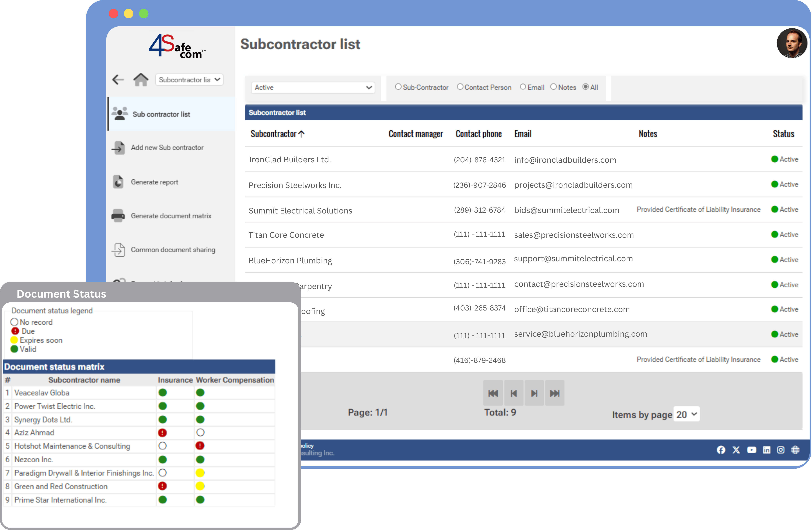Sort by Contact manager column header
This screenshot has width=812, height=530.
tap(416, 134)
